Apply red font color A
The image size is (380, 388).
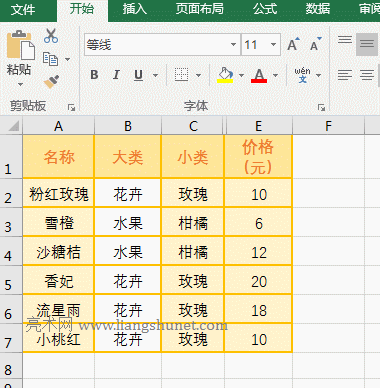pos(259,75)
